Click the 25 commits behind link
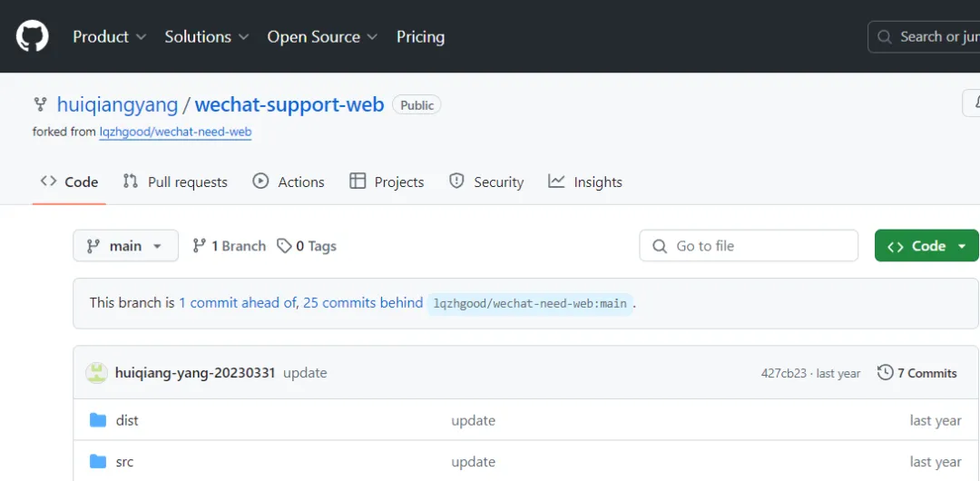The height and width of the screenshot is (481, 980). (x=363, y=303)
